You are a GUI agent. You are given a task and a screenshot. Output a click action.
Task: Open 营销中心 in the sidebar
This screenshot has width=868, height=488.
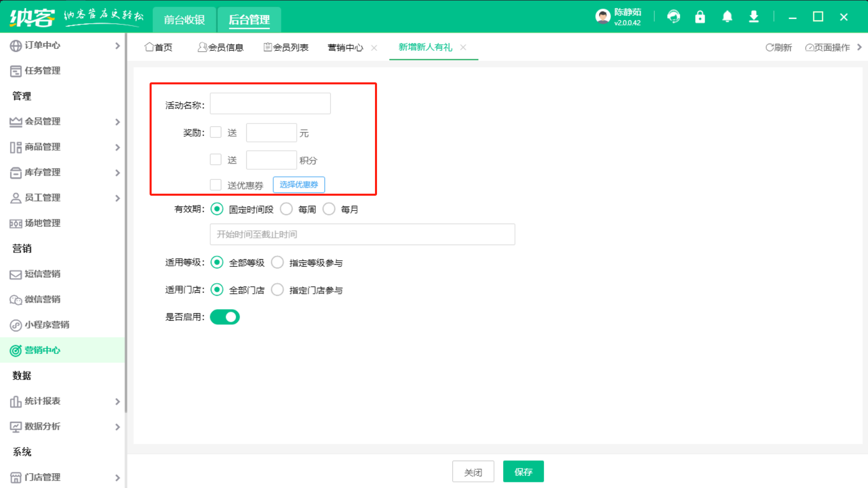(43, 350)
